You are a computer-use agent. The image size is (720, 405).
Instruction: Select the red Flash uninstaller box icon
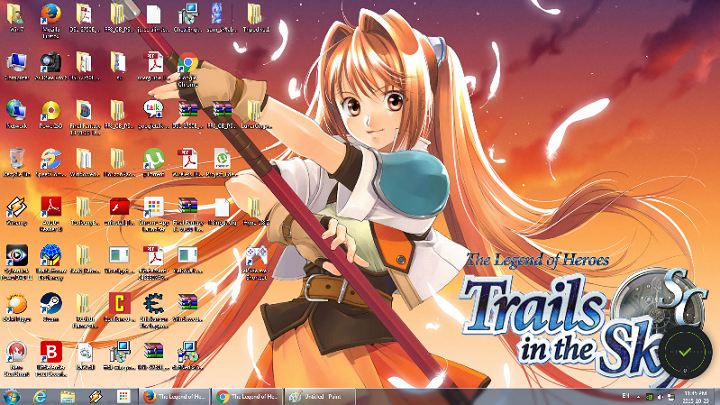coord(119,211)
